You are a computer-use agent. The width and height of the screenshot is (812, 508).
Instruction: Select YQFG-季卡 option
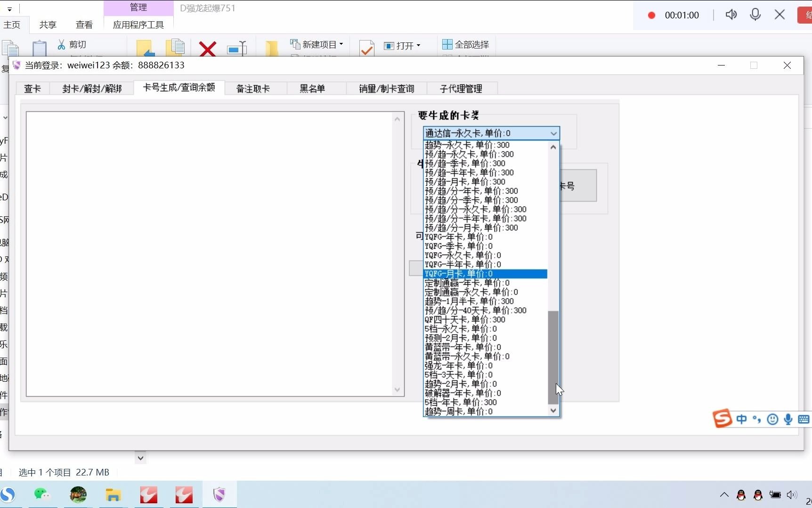485,246
